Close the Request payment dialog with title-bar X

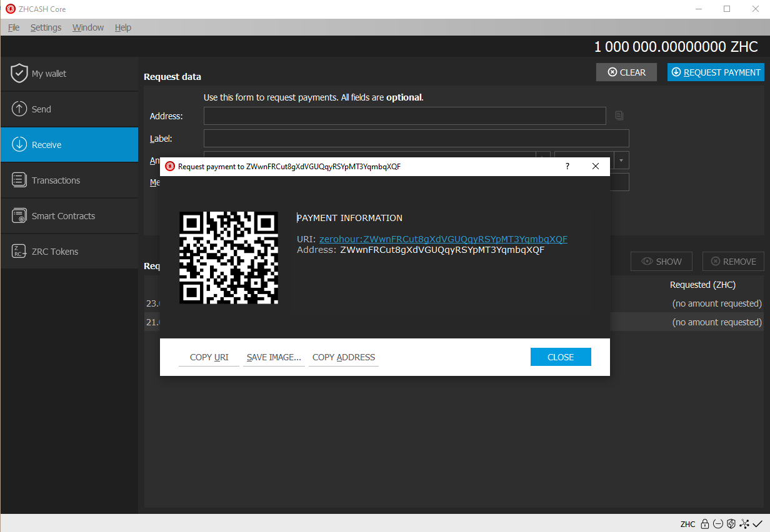(x=596, y=166)
